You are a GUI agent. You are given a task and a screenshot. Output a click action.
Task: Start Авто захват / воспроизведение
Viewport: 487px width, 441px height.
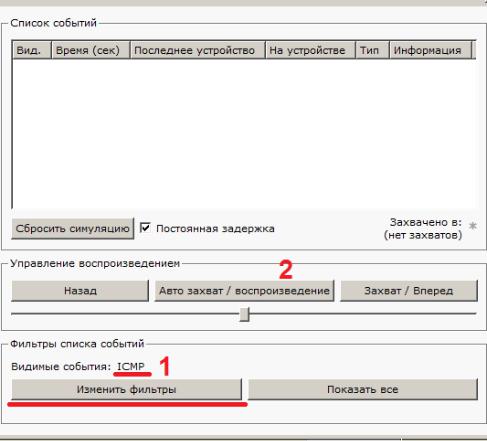click(x=244, y=291)
